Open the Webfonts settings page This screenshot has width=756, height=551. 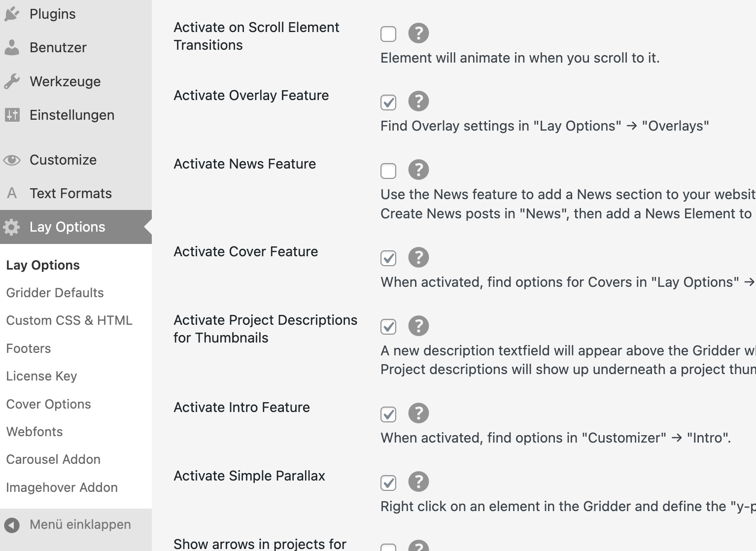coord(34,432)
